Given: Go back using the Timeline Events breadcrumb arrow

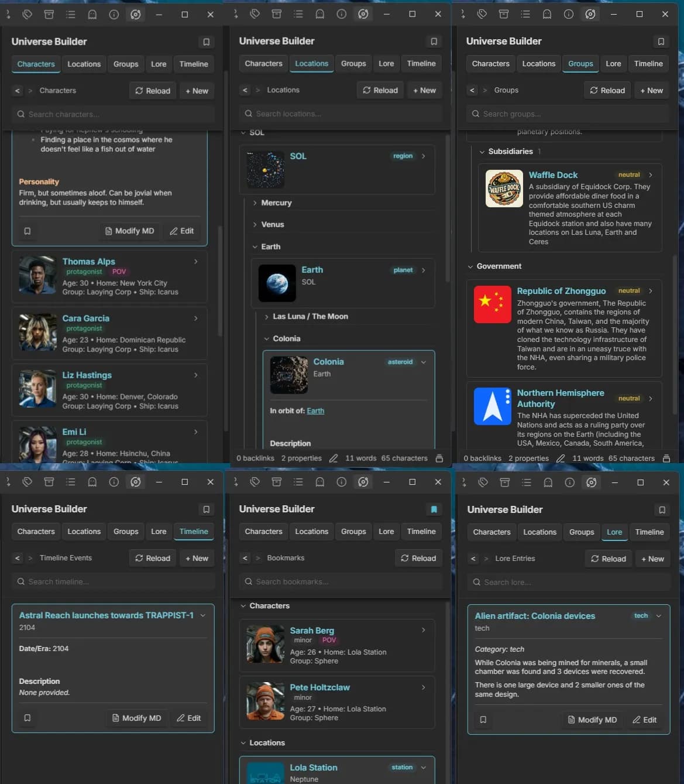Looking at the screenshot, I should [x=18, y=558].
